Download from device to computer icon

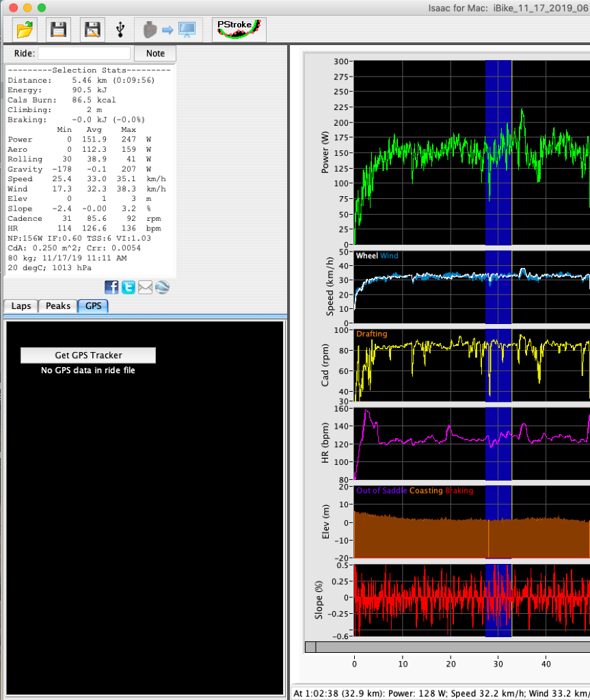pyautogui.click(x=169, y=29)
